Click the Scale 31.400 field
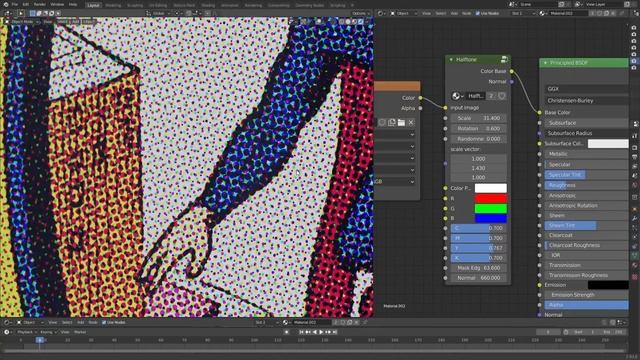The image size is (640, 360). click(x=478, y=118)
